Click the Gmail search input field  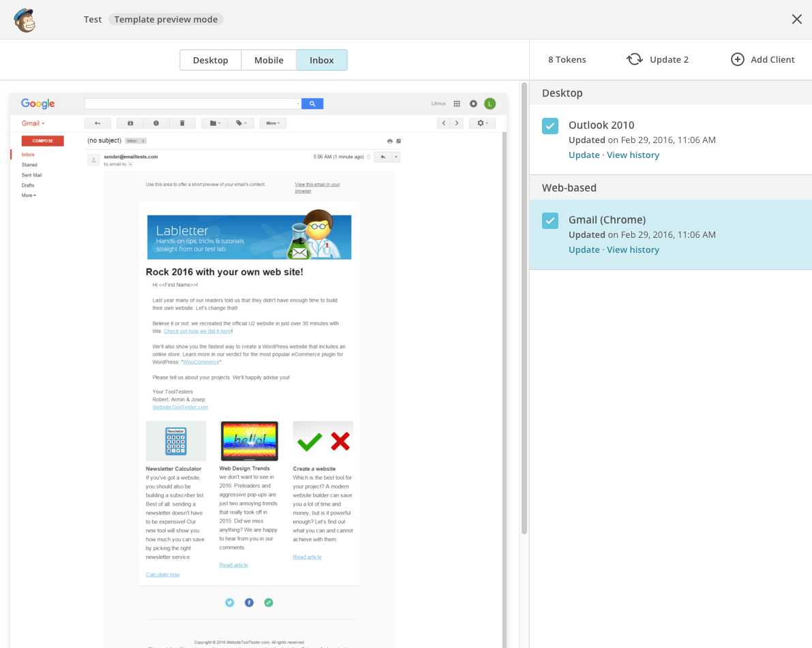tap(192, 104)
